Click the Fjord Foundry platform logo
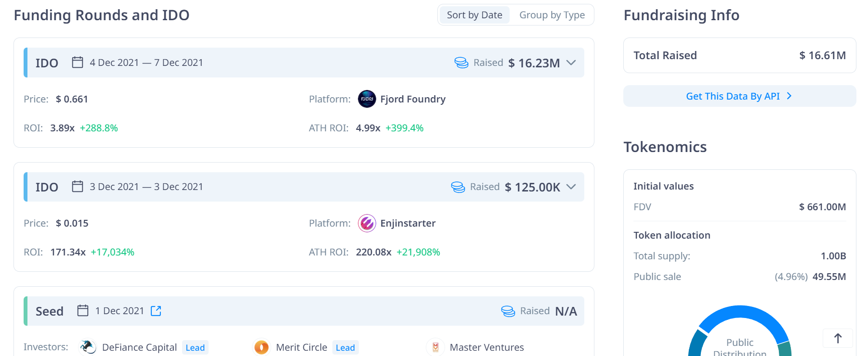Image resolution: width=868 pixels, height=356 pixels. (x=367, y=99)
